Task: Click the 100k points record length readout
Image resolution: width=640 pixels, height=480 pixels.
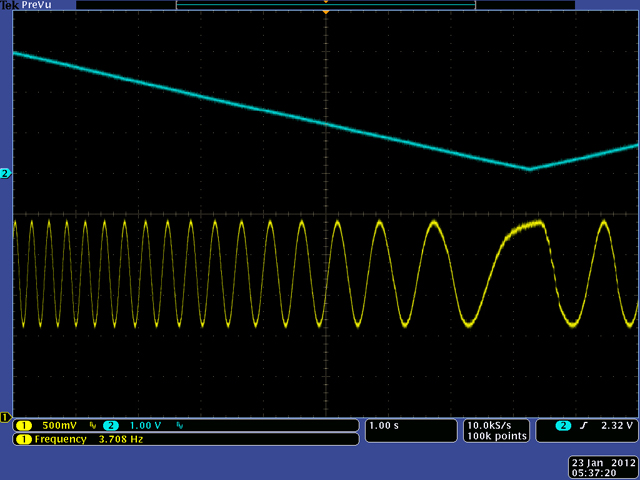Action: (492, 438)
